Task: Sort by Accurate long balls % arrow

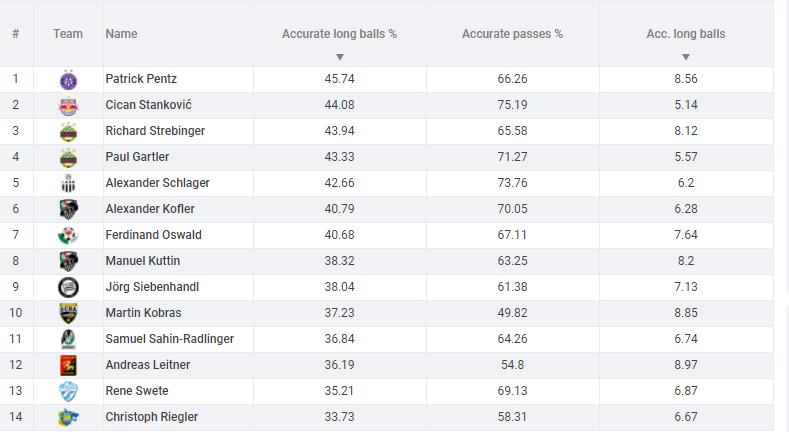Action: tap(340, 57)
